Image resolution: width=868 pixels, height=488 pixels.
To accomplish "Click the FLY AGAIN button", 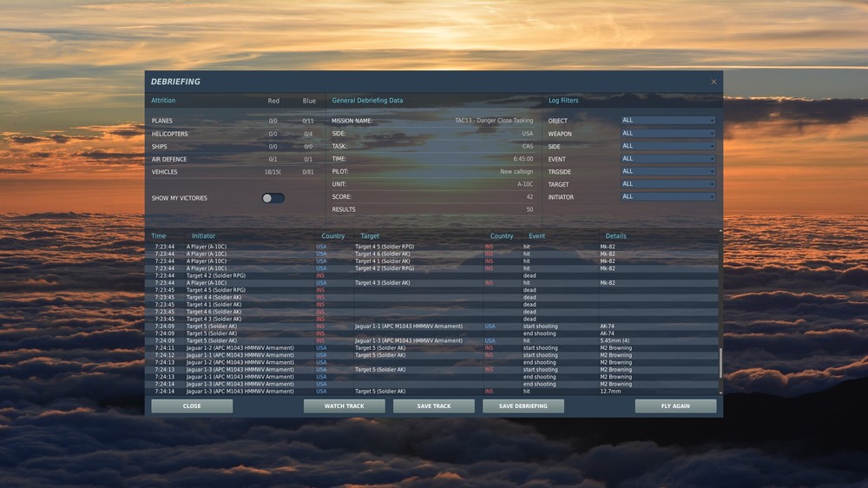I will [675, 406].
